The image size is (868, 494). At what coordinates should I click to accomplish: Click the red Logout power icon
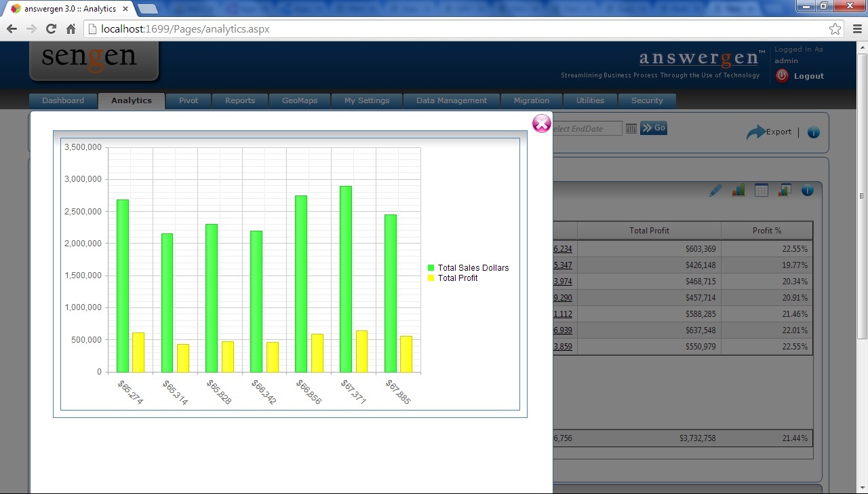click(782, 76)
